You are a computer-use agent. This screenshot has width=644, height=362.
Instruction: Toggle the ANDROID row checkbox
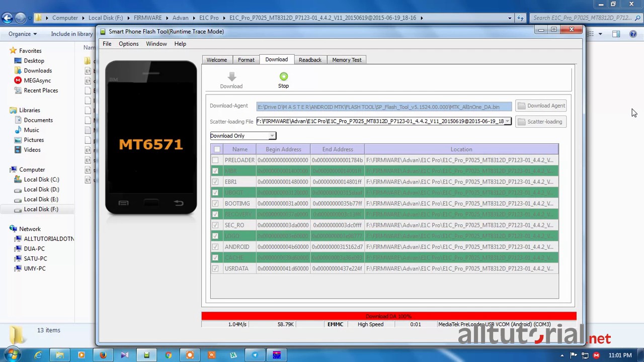215,247
